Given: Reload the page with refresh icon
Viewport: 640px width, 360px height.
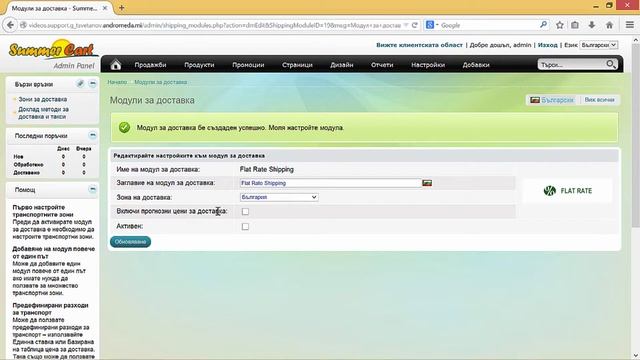Looking at the screenshot, I should [x=415, y=25].
